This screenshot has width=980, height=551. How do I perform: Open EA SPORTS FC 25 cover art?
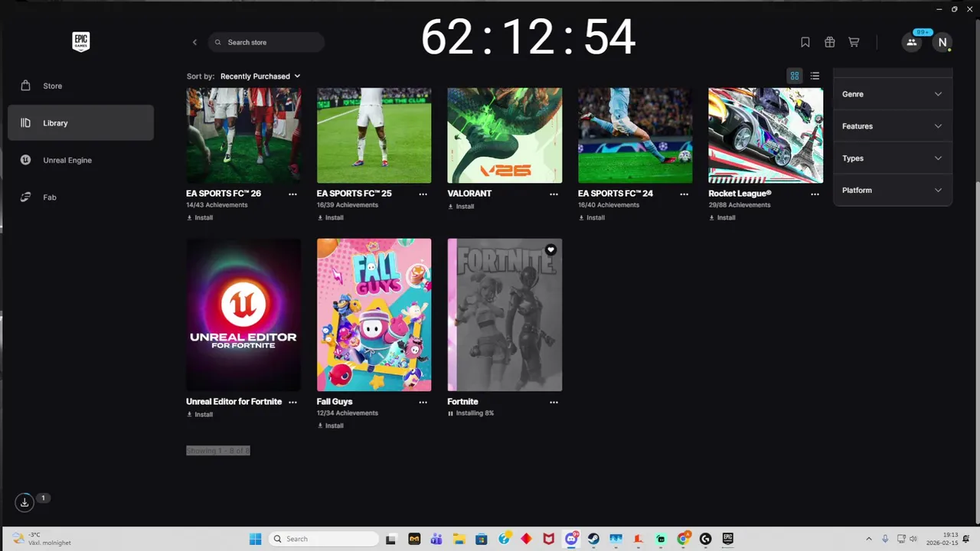pos(374,135)
